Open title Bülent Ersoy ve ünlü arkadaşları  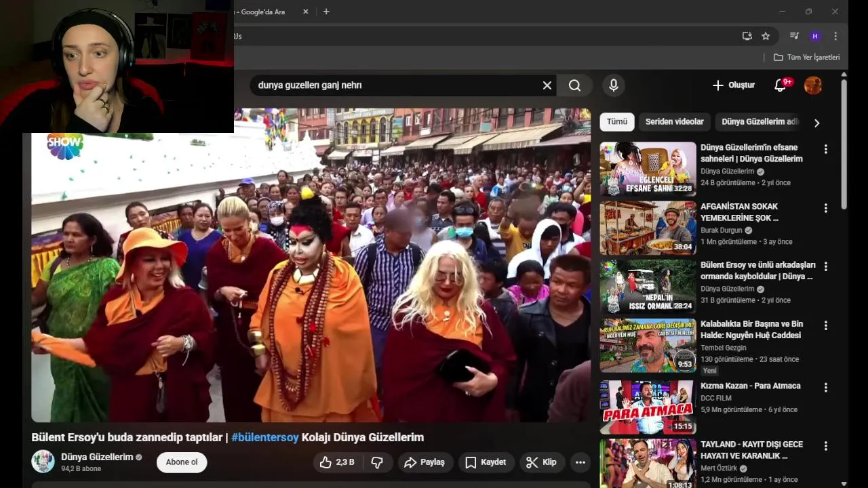(x=758, y=270)
